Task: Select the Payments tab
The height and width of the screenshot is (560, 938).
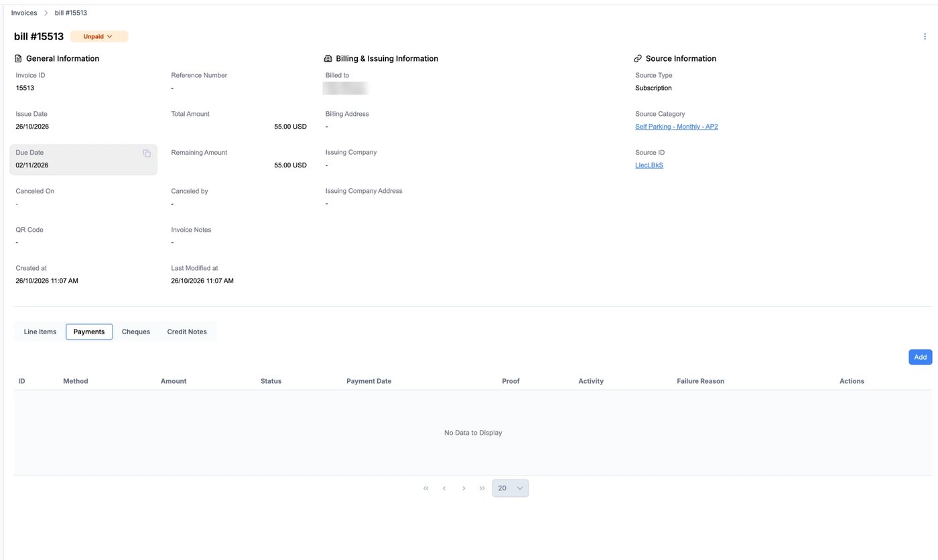Action: coord(89,332)
